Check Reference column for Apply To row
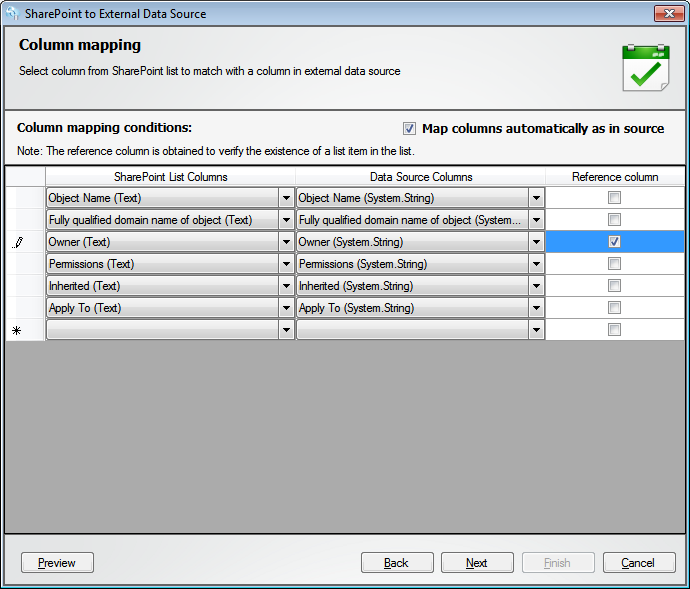 [614, 308]
